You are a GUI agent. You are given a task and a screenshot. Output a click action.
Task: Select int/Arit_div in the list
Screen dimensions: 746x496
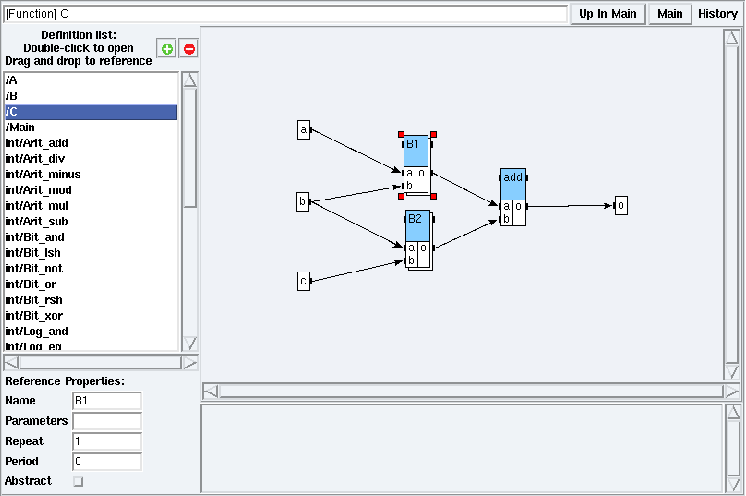coord(91,159)
